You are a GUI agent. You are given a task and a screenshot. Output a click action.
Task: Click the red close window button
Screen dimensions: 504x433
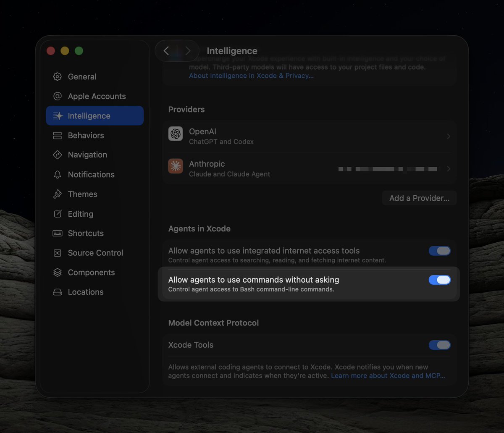click(51, 51)
